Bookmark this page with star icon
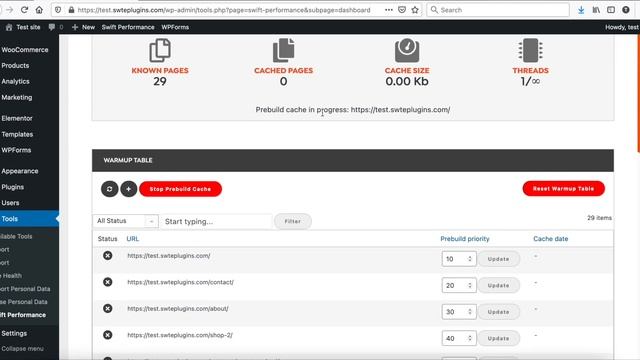This screenshot has width=640, height=360. tap(415, 10)
